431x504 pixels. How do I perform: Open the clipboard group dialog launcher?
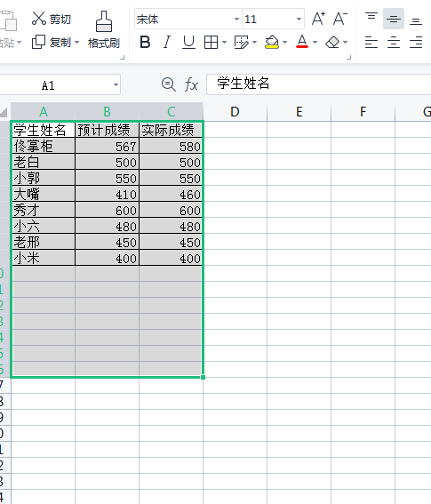(122, 58)
